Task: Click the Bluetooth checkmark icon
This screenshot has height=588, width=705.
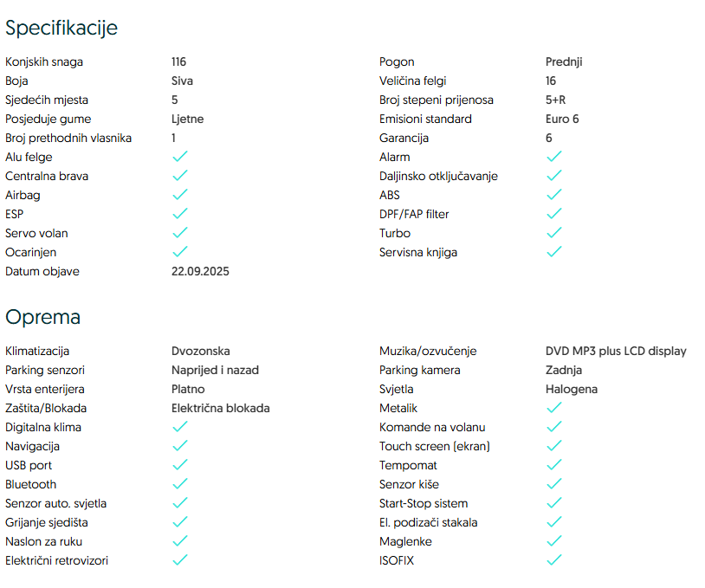Action: [x=180, y=484]
